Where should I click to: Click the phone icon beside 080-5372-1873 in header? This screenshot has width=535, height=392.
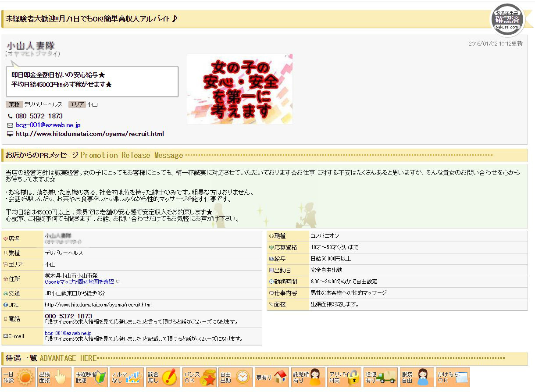click(x=10, y=116)
